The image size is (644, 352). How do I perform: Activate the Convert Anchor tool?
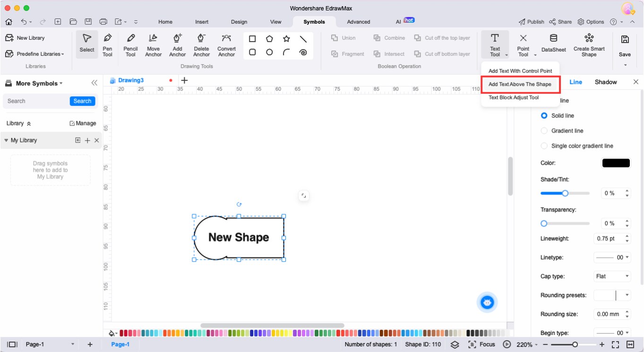[226, 44]
